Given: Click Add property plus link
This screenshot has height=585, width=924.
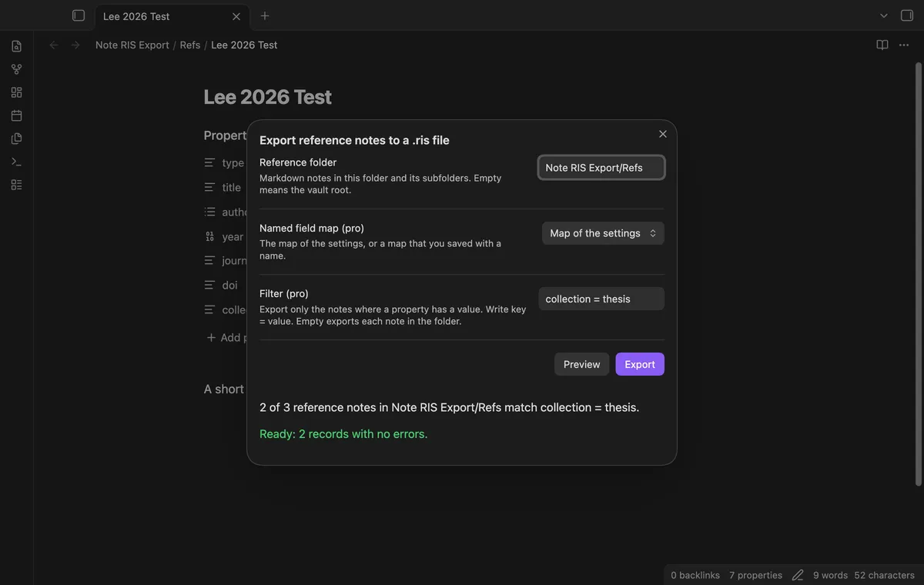Looking at the screenshot, I should pyautogui.click(x=226, y=337).
